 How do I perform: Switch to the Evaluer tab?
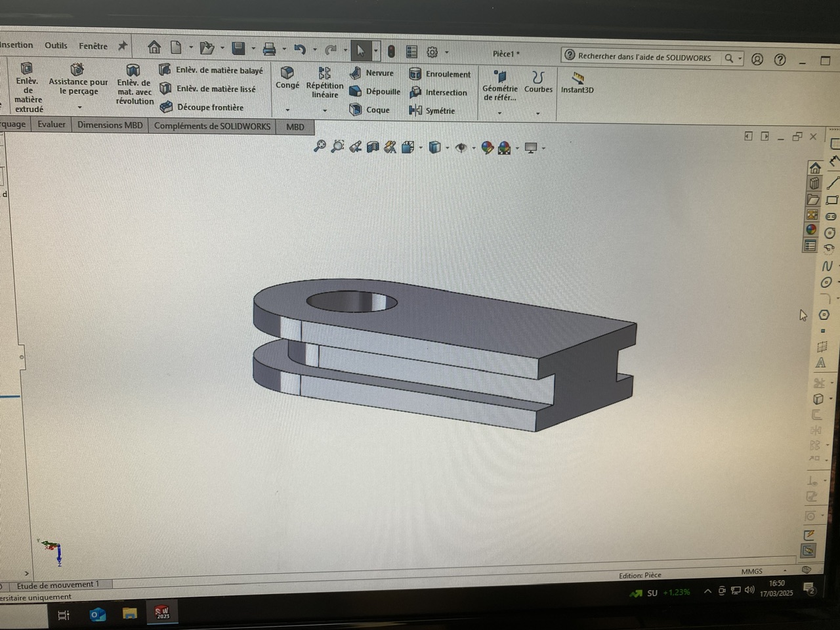click(x=51, y=125)
